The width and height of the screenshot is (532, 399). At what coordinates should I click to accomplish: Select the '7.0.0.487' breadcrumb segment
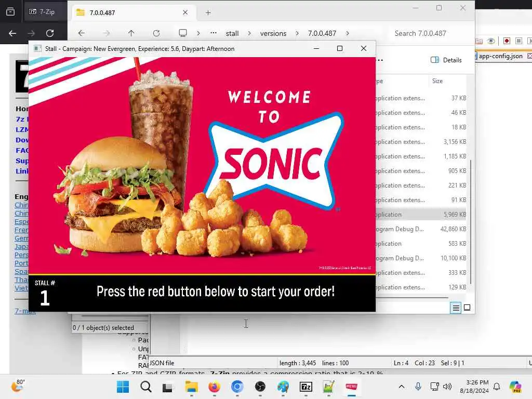click(322, 33)
